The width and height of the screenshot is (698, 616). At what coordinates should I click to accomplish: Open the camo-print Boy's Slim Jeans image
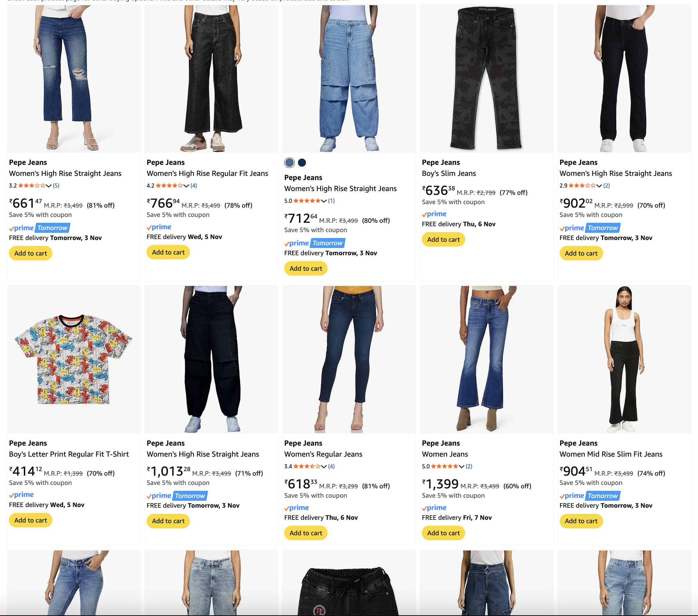486,79
